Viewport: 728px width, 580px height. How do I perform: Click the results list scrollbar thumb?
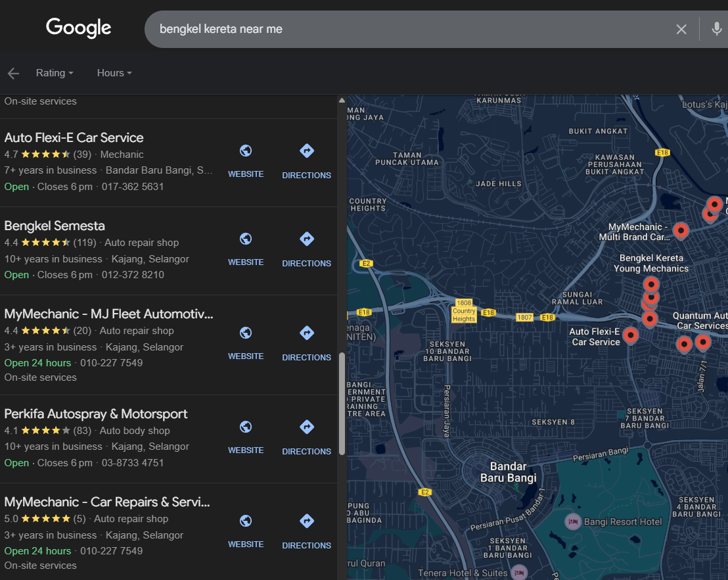tap(342, 403)
